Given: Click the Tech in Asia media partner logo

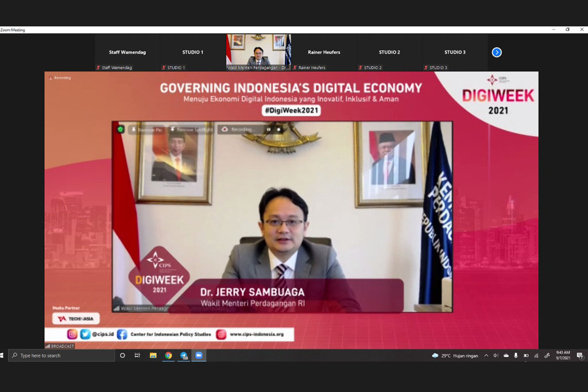Looking at the screenshot, I should pos(76,319).
